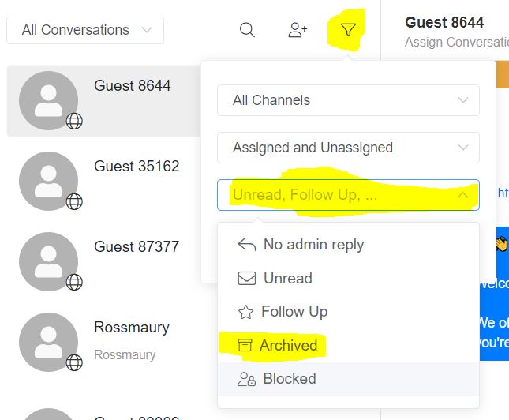The width and height of the screenshot is (509, 420).
Task: Click the star icon beside Follow Up
Action: 245,312
